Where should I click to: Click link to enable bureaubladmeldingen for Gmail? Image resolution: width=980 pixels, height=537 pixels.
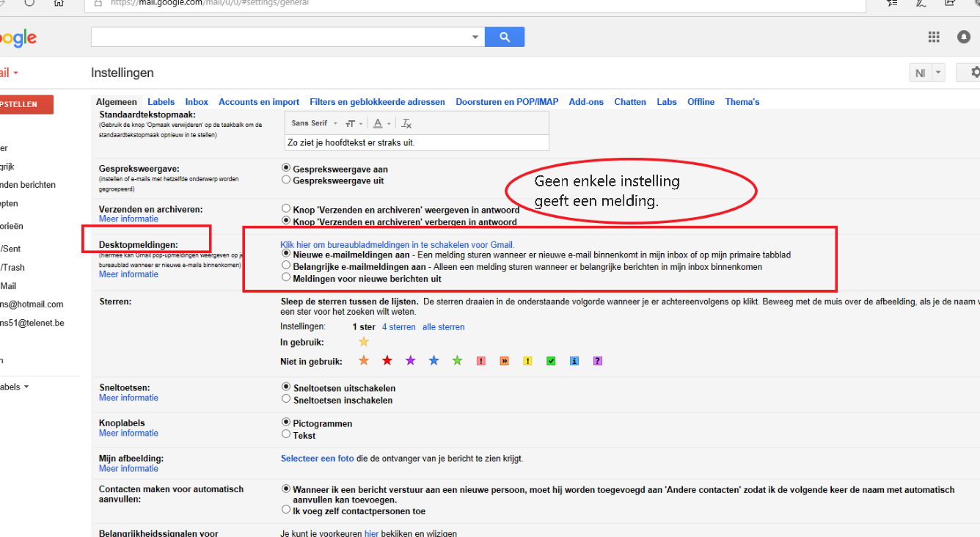pos(398,245)
